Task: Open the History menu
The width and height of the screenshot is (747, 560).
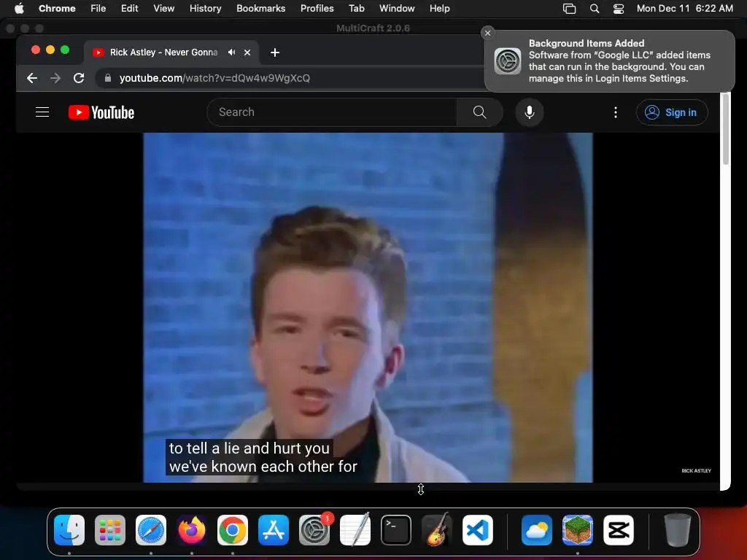Action: pos(205,8)
